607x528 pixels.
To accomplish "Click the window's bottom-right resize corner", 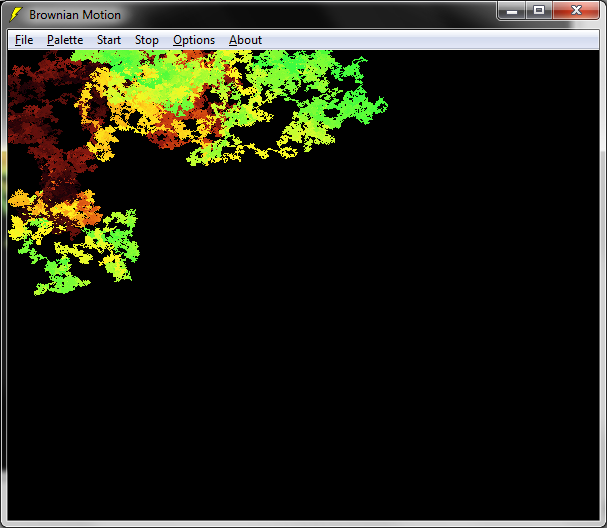I will 602,523.
